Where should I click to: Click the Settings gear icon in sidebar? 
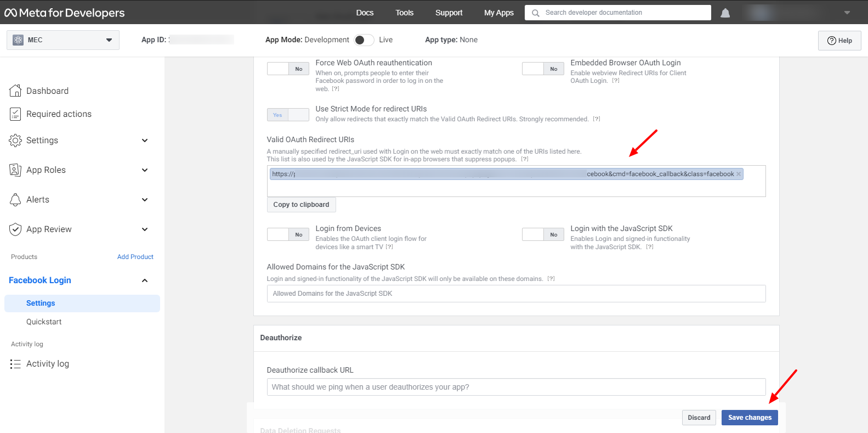pyautogui.click(x=15, y=140)
